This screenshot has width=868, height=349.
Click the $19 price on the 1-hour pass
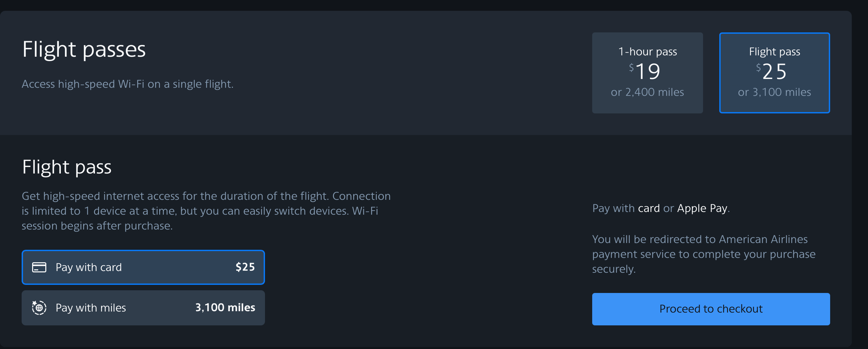point(647,71)
